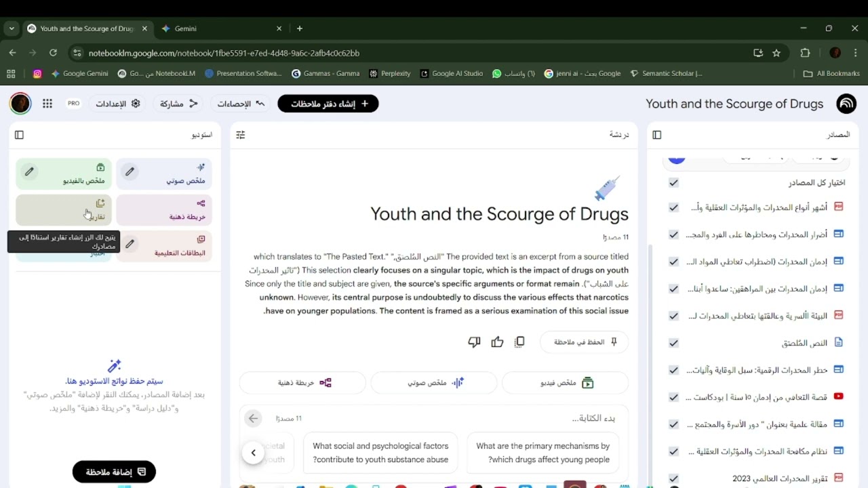Collapse the studio panel sidebar icon
This screenshot has height=488, width=868.
coord(19,135)
